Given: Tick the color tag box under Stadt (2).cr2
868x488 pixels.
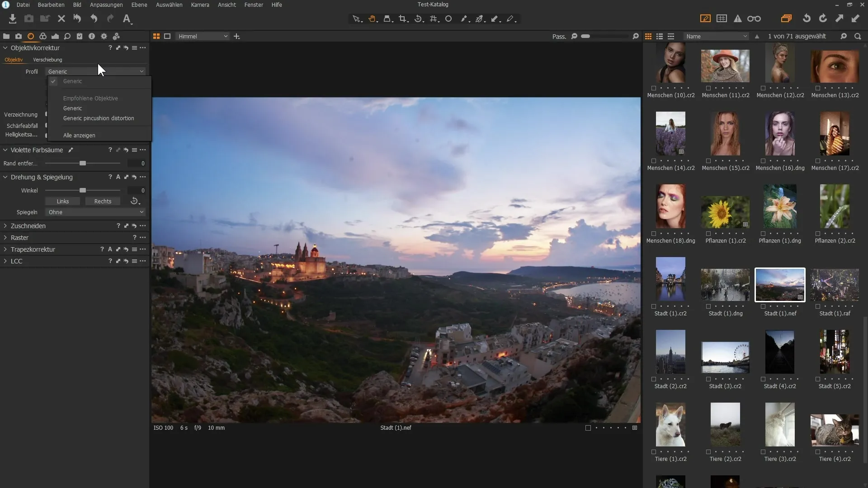Looking at the screenshot, I should pyautogui.click(x=654, y=379).
